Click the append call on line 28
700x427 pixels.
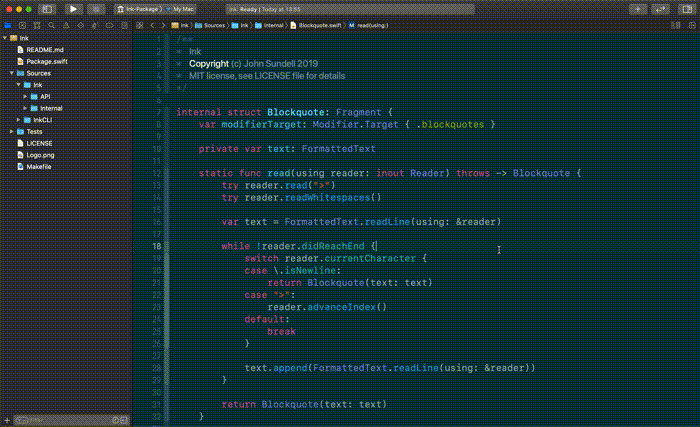pyautogui.click(x=290, y=368)
